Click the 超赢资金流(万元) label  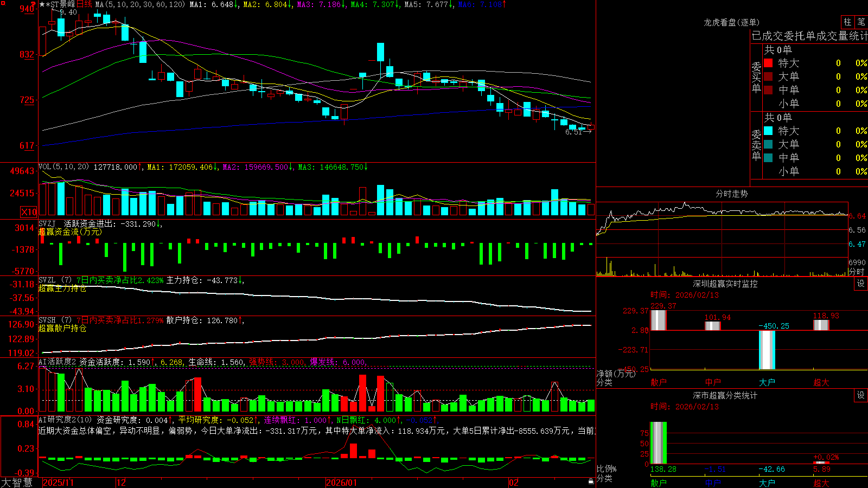[70, 232]
